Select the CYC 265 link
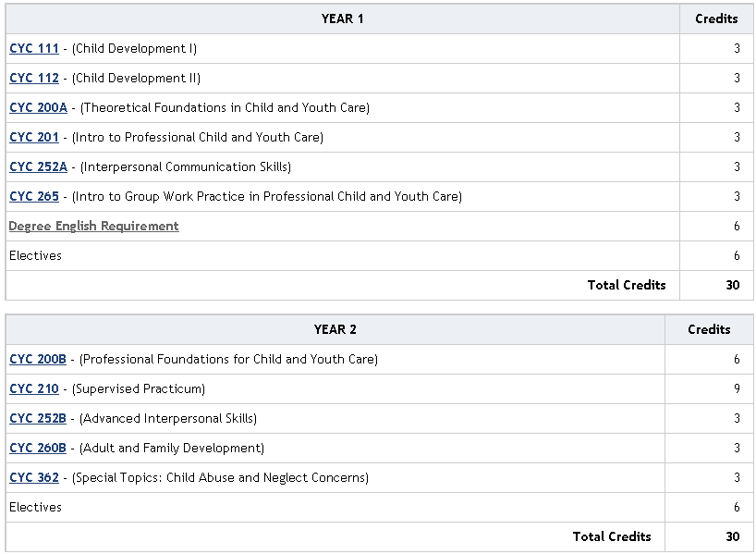The width and height of the screenshot is (756, 554). [x=34, y=196]
